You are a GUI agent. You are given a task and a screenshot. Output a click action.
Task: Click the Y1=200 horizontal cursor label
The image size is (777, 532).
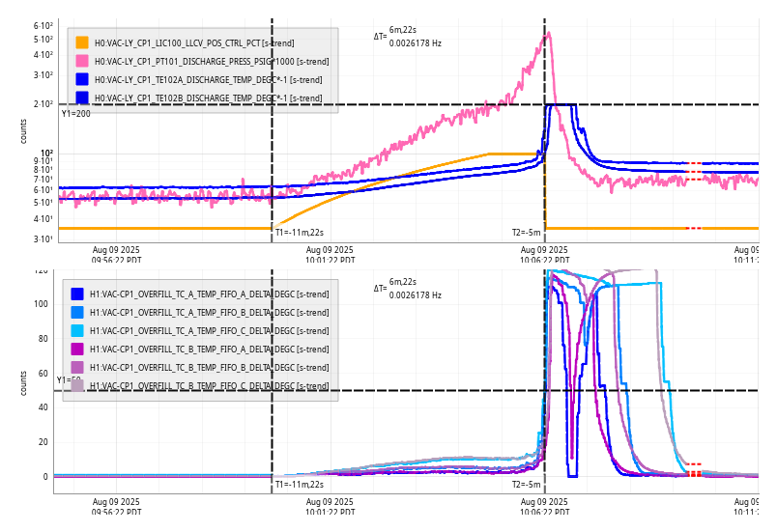75,114
